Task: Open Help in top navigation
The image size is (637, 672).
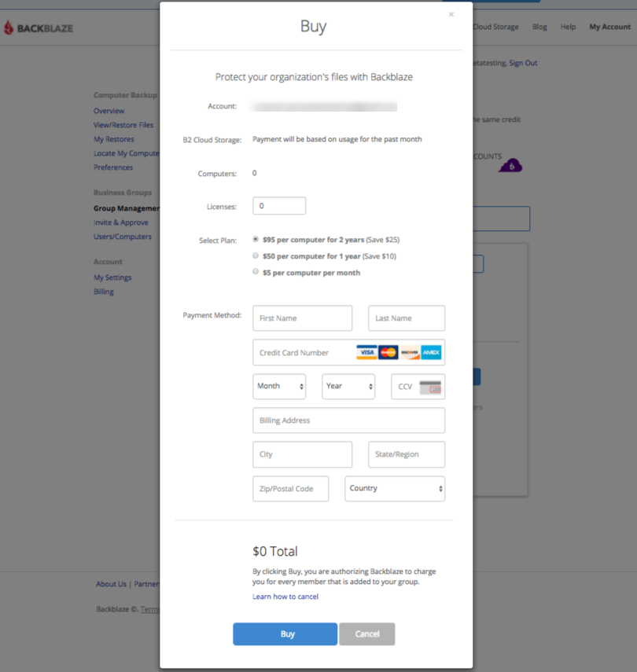Action: (x=568, y=27)
